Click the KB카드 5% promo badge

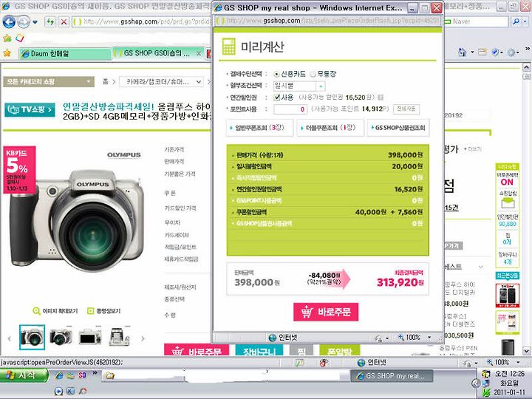click(x=19, y=170)
